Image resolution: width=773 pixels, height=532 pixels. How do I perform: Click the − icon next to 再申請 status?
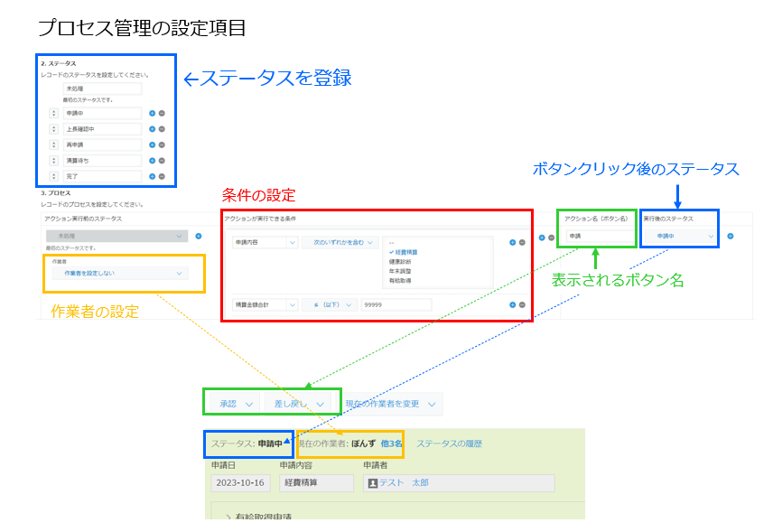(163, 144)
